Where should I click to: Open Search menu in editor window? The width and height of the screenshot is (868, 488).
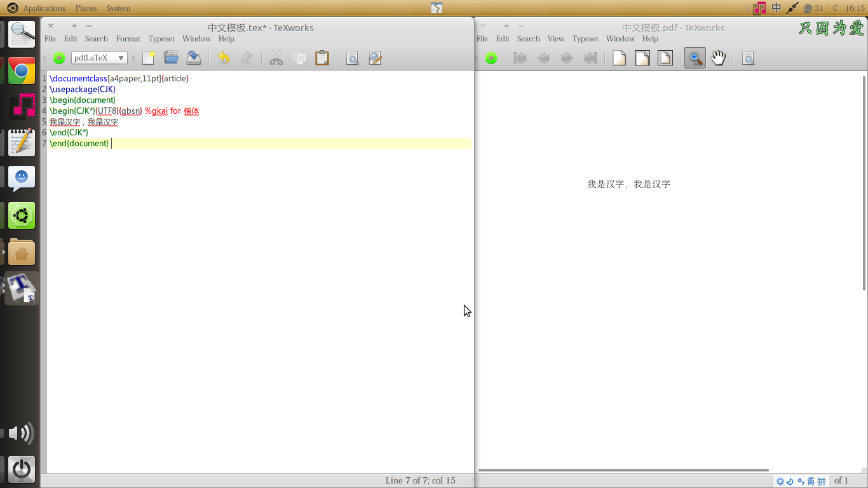coord(97,39)
